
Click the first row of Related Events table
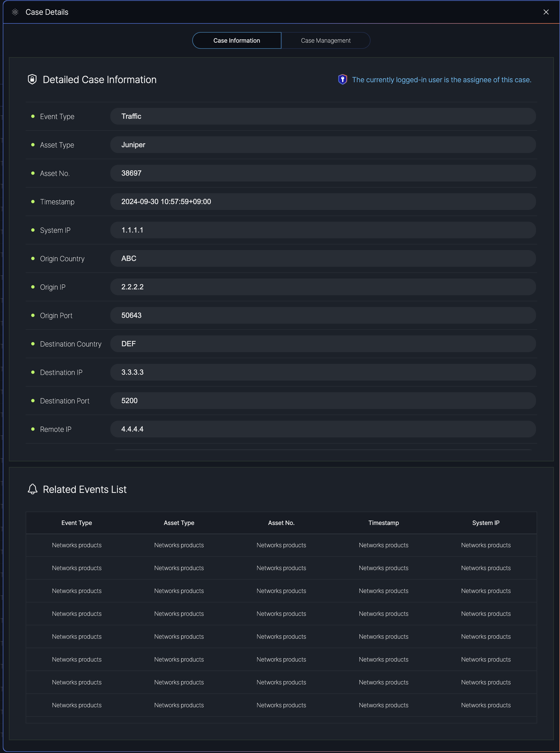click(x=281, y=545)
